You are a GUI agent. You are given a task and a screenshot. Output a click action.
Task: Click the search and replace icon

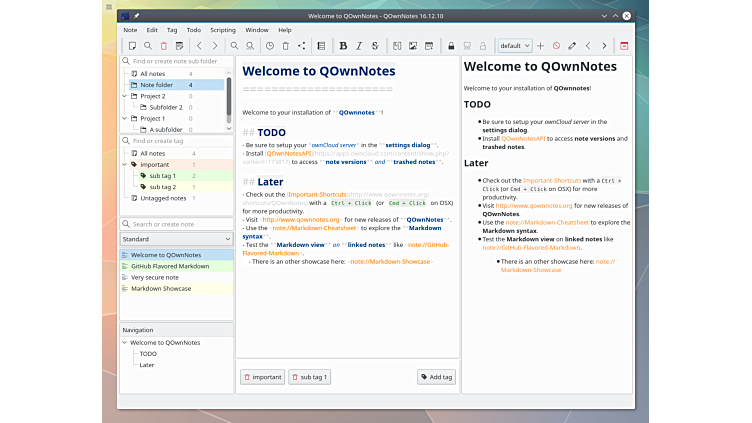pos(250,46)
